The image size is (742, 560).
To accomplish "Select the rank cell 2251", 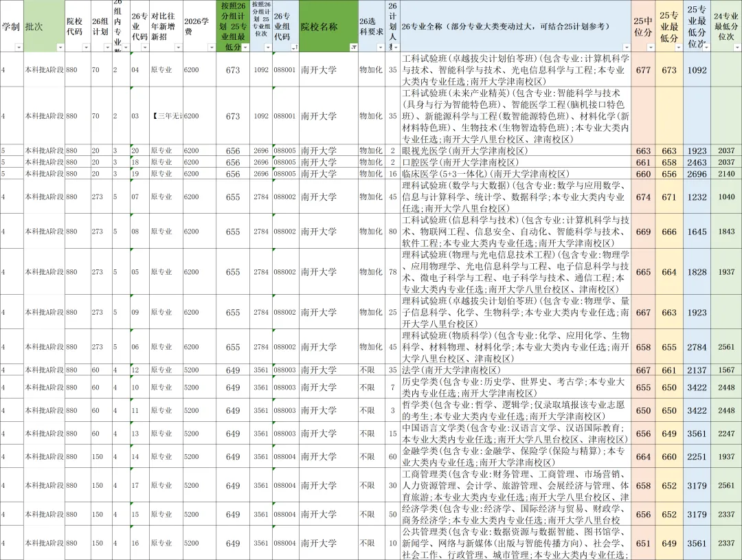I will [x=697, y=456].
